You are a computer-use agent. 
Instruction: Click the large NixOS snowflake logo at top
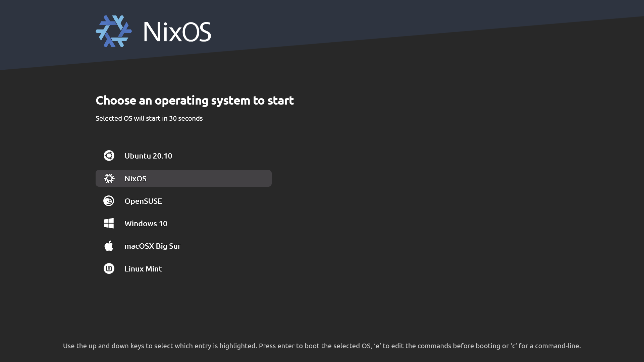[x=114, y=31]
